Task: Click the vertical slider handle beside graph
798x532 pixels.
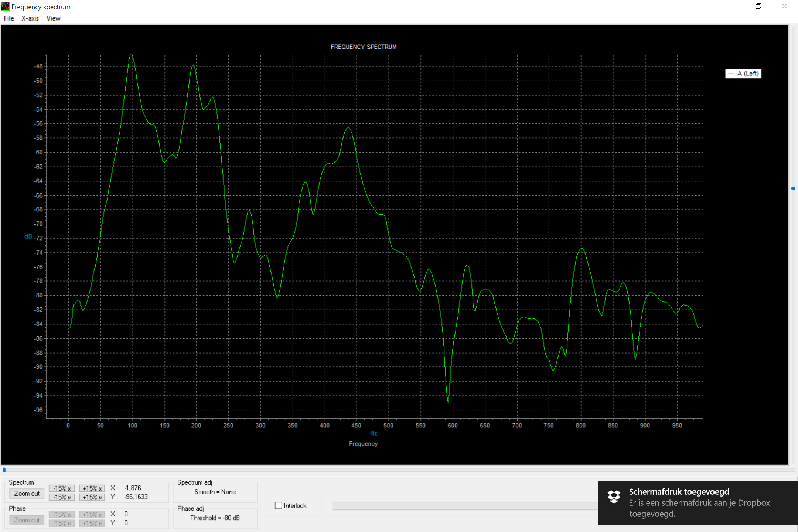Action: tap(793, 188)
